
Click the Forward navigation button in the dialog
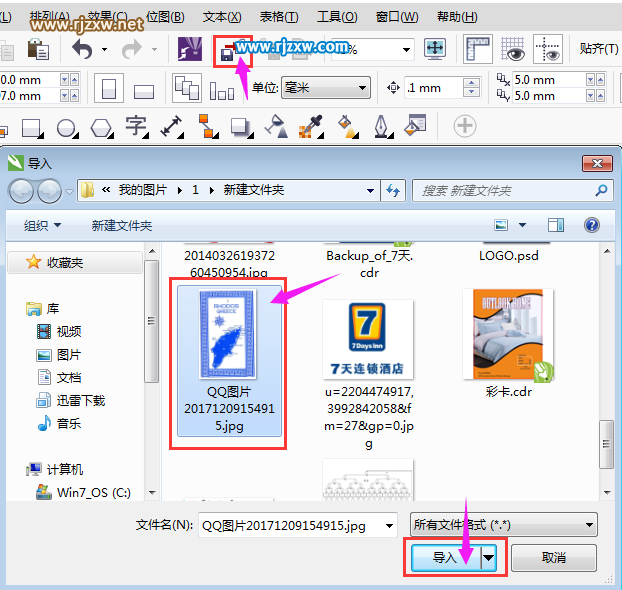(x=49, y=191)
